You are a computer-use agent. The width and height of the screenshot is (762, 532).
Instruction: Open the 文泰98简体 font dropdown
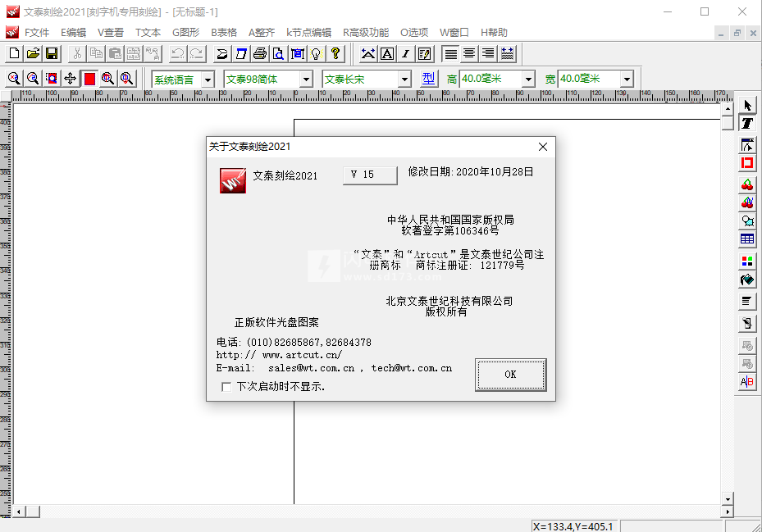(x=306, y=80)
